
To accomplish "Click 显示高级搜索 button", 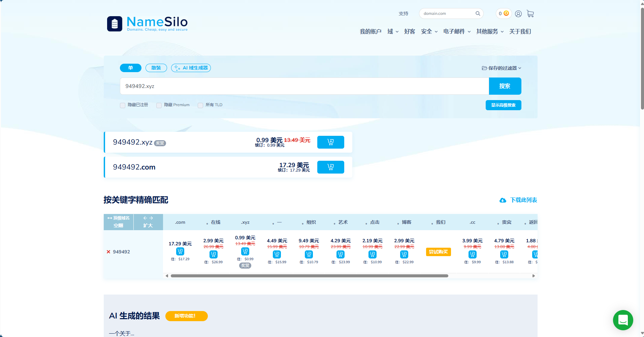I will [503, 105].
